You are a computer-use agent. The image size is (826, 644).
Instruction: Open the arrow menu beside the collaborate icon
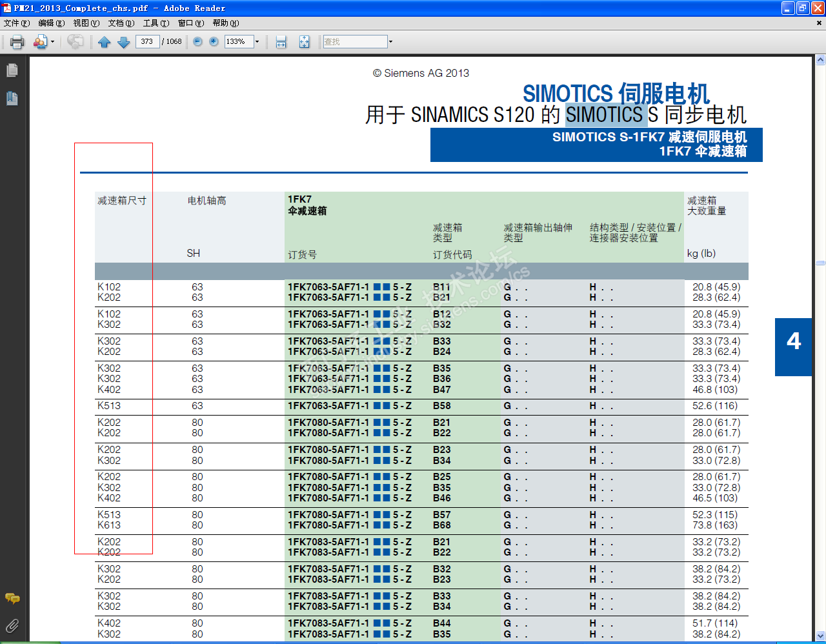coord(53,42)
